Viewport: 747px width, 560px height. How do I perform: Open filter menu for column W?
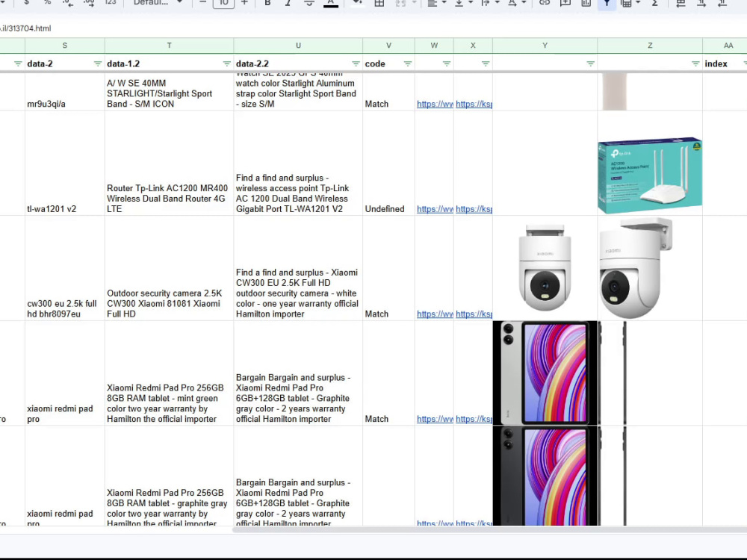tap(447, 63)
